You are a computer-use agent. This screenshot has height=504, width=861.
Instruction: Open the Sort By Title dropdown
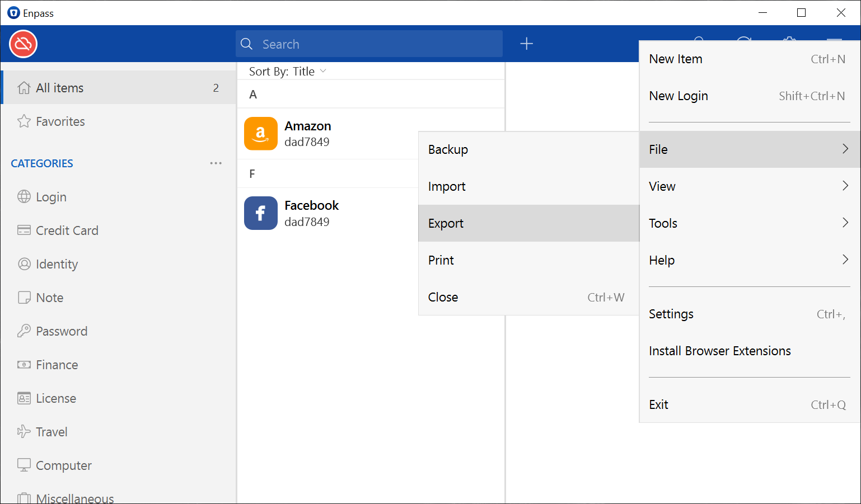[x=287, y=72]
